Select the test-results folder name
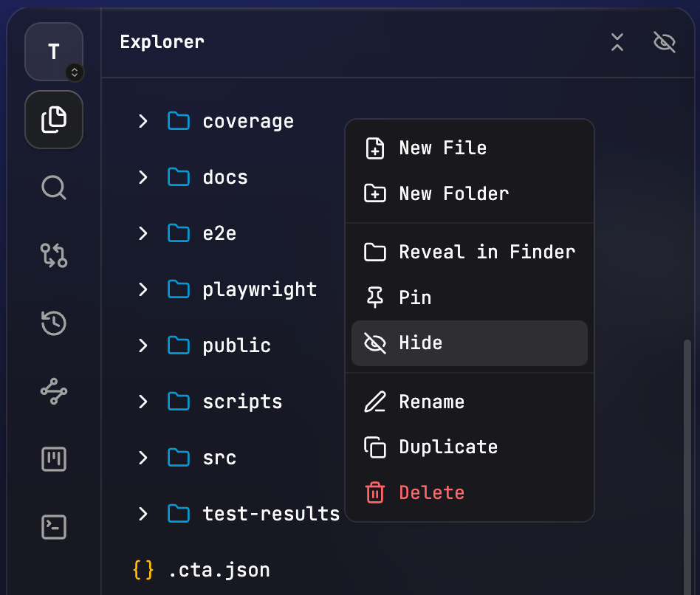The image size is (700, 595). (271, 514)
